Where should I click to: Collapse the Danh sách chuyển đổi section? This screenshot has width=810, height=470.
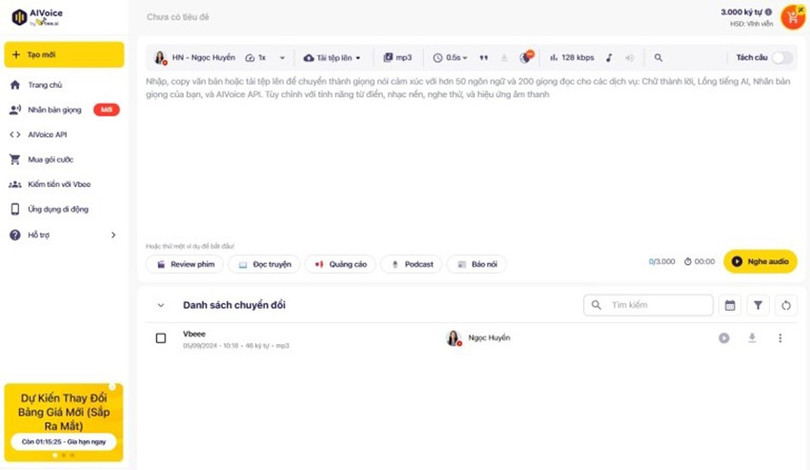point(161,305)
